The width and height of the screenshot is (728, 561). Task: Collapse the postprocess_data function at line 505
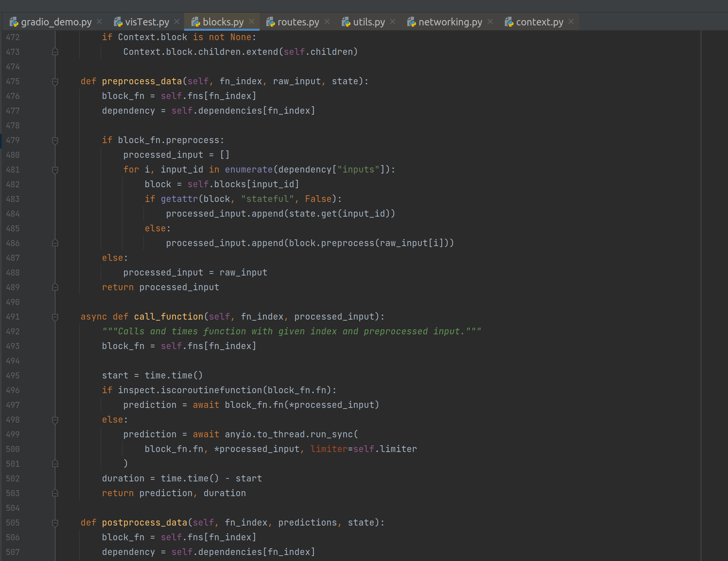click(55, 523)
